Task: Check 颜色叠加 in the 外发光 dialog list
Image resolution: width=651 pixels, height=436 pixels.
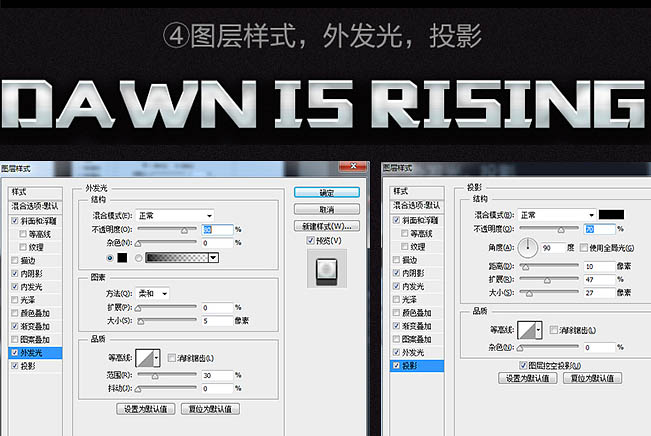Action: [15, 313]
